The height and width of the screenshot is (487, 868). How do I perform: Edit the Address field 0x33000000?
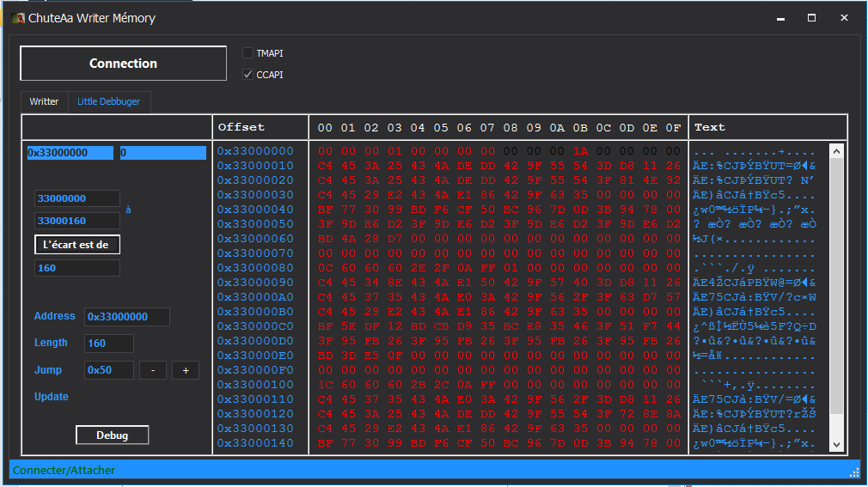(127, 317)
